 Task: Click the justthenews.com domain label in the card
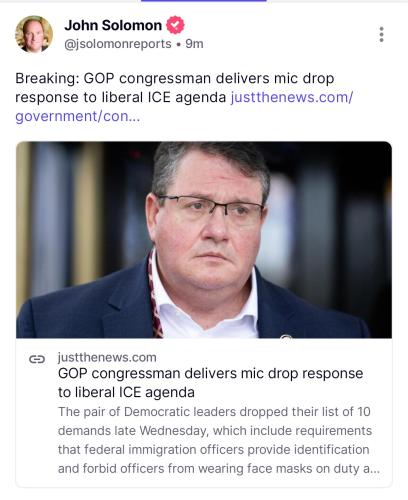107,357
